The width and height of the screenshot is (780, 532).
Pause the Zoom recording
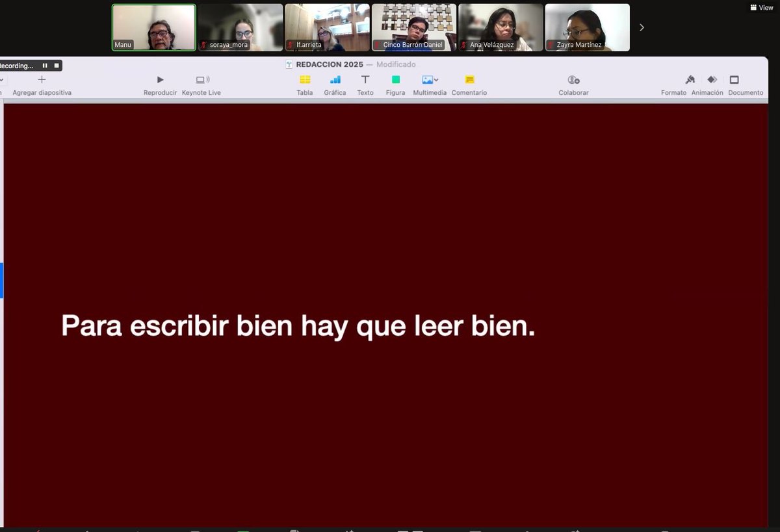point(45,66)
